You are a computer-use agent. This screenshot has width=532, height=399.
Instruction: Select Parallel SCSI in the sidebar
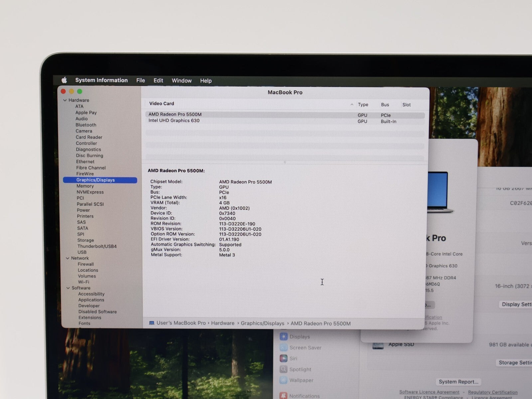(90, 204)
